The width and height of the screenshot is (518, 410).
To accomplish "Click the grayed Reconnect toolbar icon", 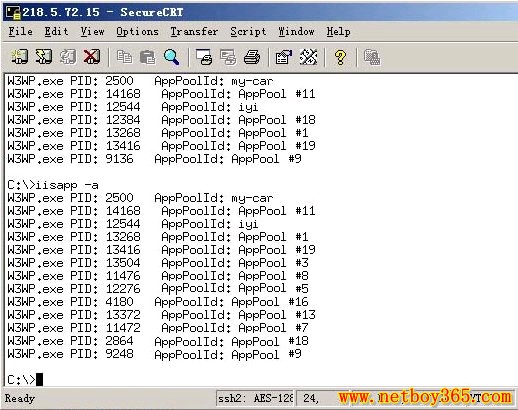I will (x=68, y=57).
